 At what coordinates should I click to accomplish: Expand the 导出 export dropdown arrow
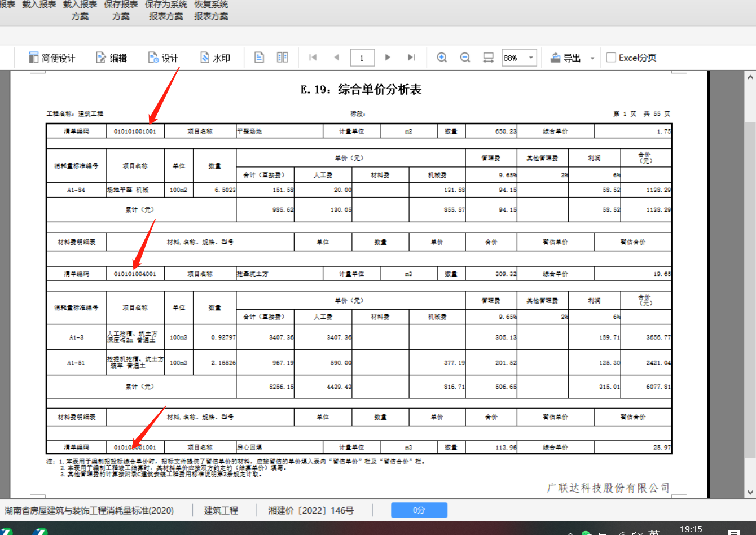(592, 58)
